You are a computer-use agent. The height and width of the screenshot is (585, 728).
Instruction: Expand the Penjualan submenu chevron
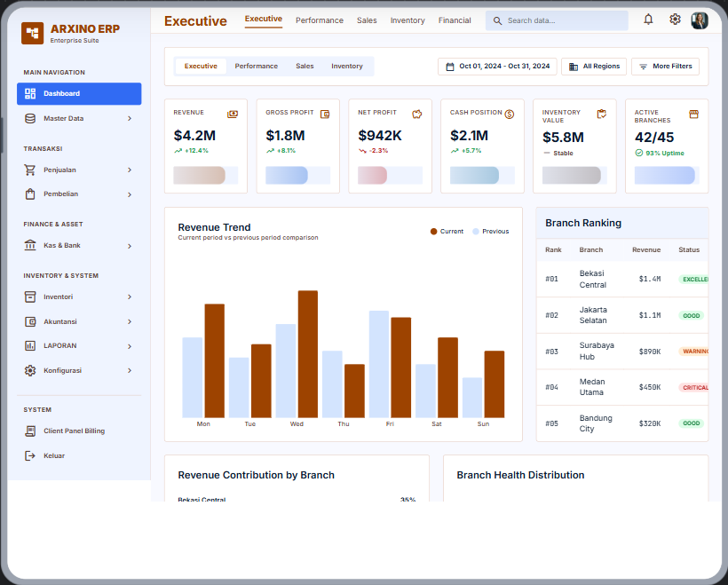coord(130,170)
